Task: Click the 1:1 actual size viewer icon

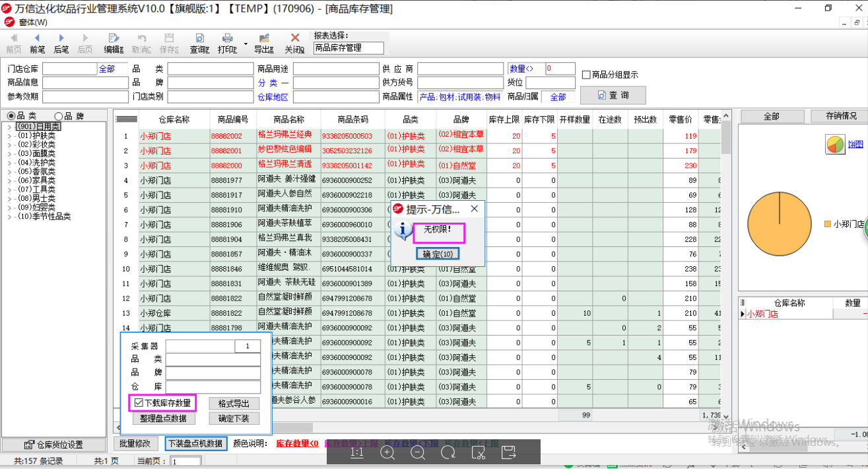Action: (357, 452)
